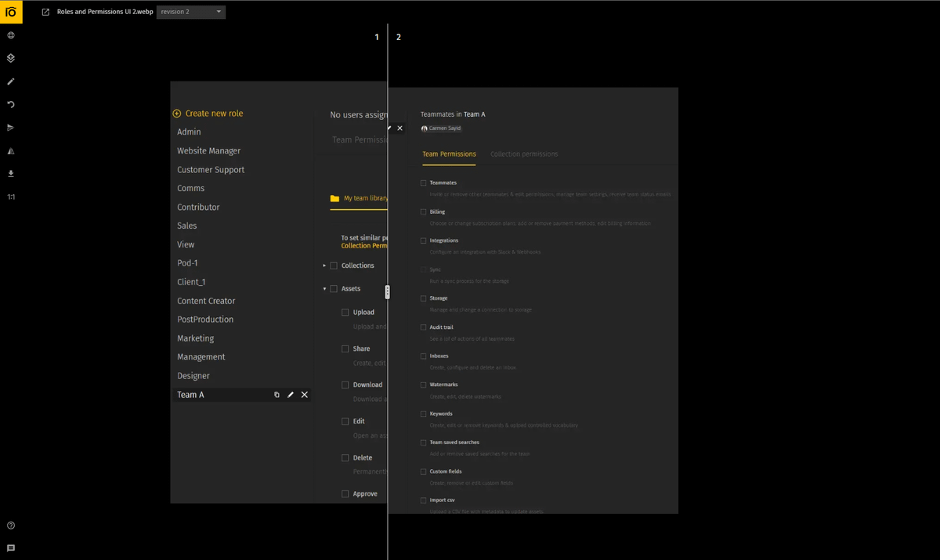940x560 pixels.
Task: Click the download icon in left sidebar
Action: tap(11, 174)
